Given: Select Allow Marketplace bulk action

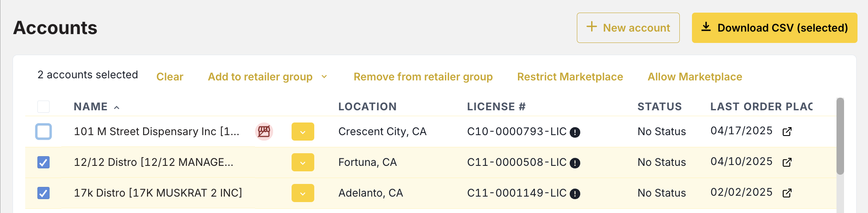Looking at the screenshot, I should click(694, 77).
